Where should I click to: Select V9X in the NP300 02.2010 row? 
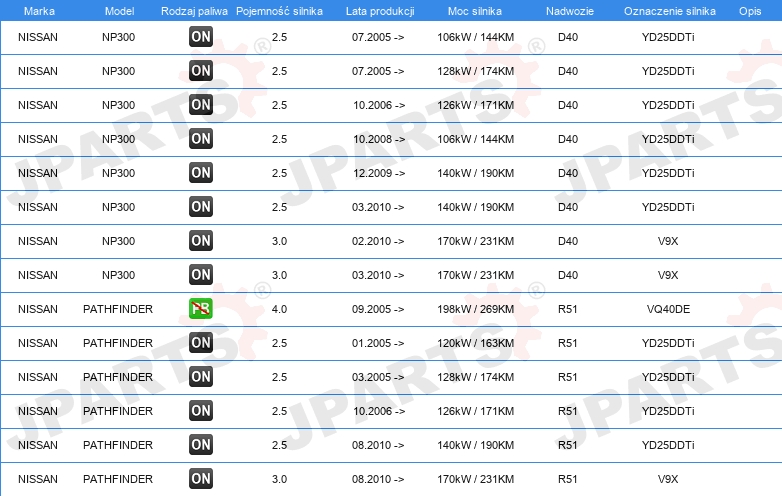click(668, 241)
